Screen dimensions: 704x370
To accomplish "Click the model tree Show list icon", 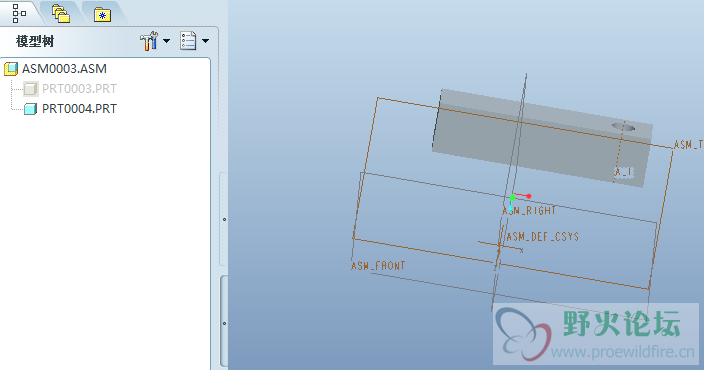I will pos(188,41).
